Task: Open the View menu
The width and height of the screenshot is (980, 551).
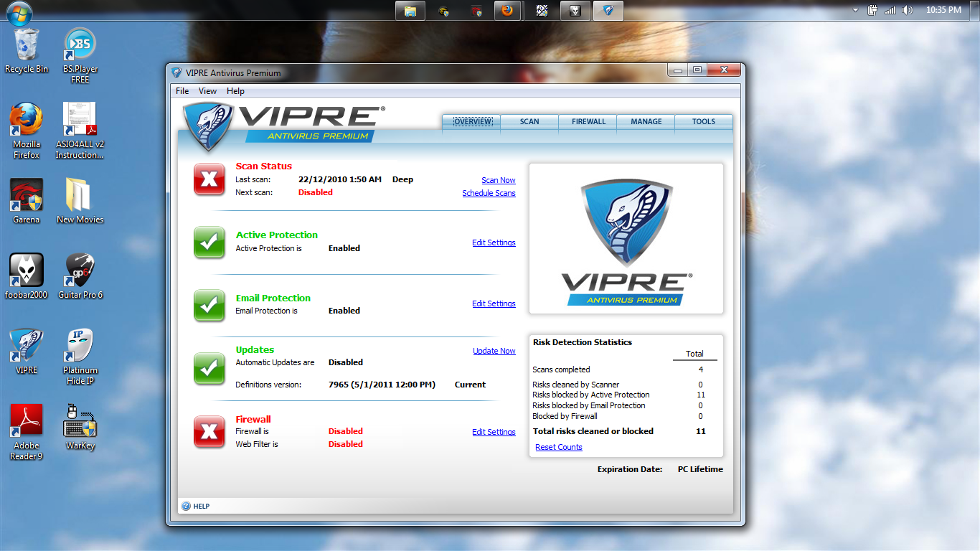Action: [x=208, y=91]
